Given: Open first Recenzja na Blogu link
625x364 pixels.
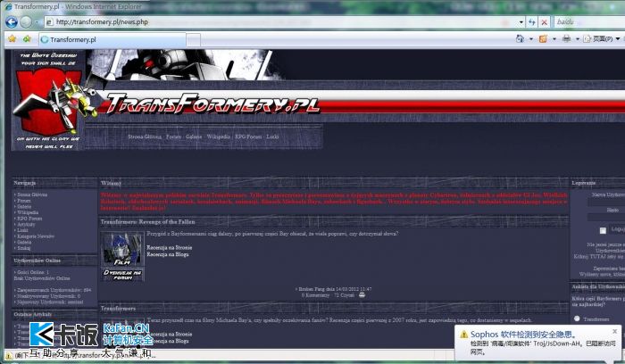Looking at the screenshot, I should [168, 254].
